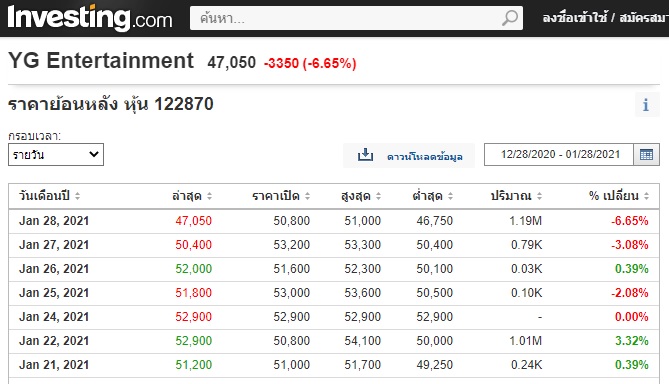Sort by ต่ำสุด column arrows
This screenshot has height=384, width=669.
(450, 196)
